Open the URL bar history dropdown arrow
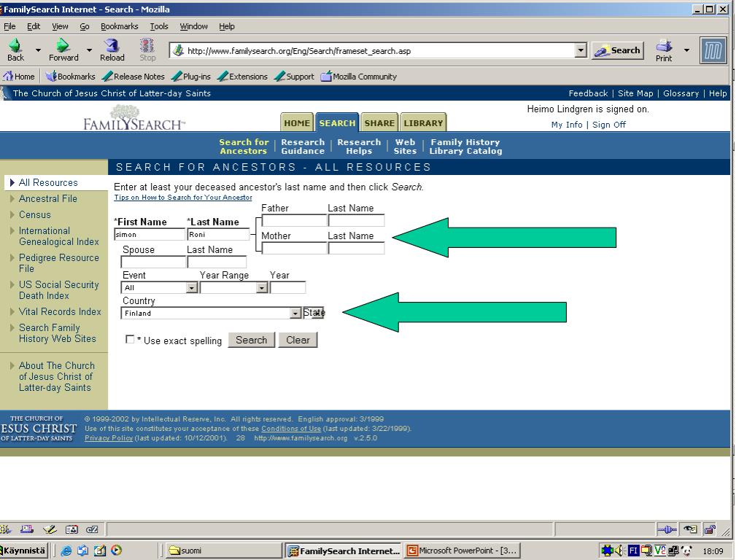Viewport: 747px width, 560px height. pos(580,50)
